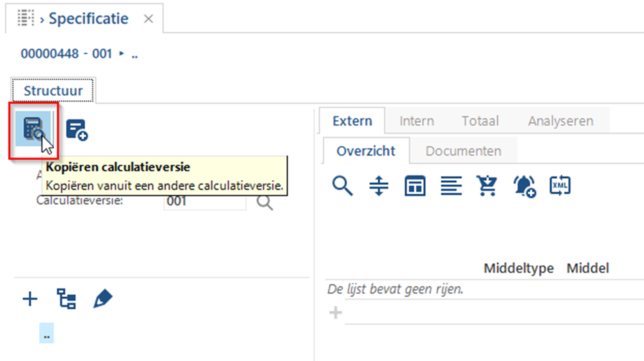Open the Totaal tab
The image size is (644, 361).
(480, 121)
